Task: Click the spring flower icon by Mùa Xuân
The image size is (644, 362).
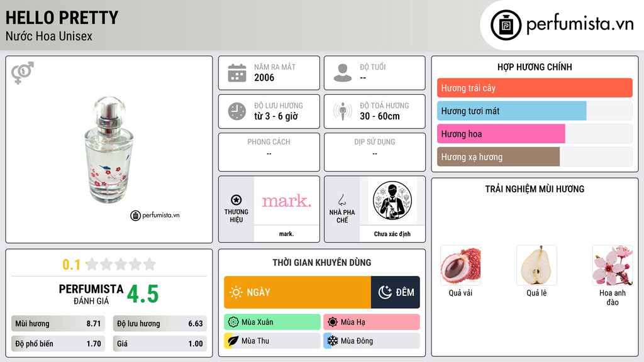Action: click(233, 322)
